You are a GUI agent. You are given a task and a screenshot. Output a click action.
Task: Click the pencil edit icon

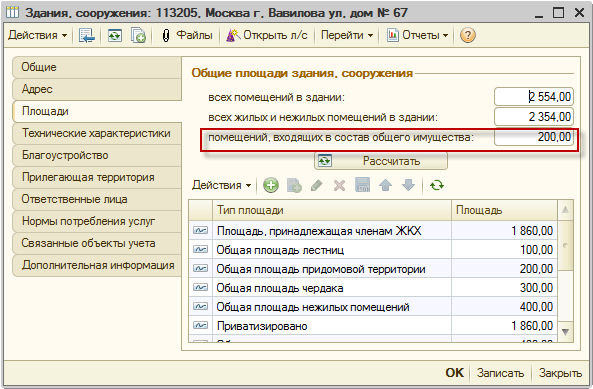coord(317,185)
